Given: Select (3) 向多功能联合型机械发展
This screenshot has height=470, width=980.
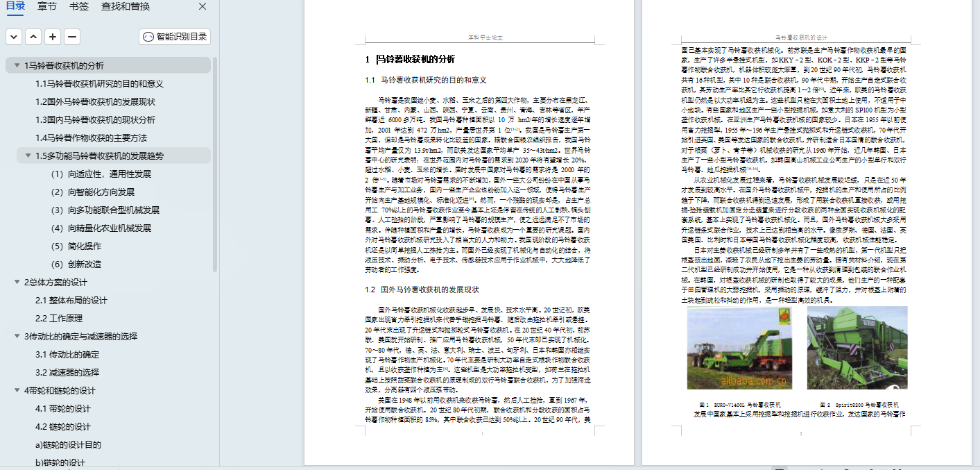Looking at the screenshot, I should tap(105, 210).
